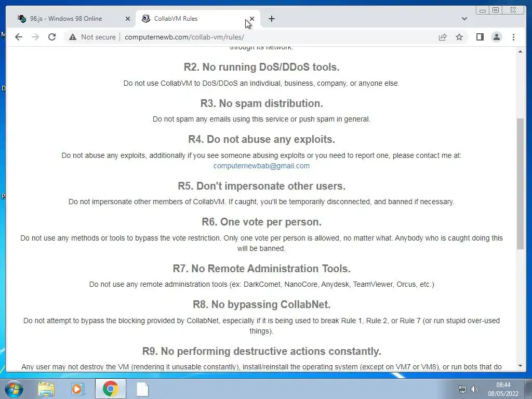Viewport: 532px width, 399px height.
Task: Click the heading R8. No bypassing CollabNet.
Action: click(261, 304)
